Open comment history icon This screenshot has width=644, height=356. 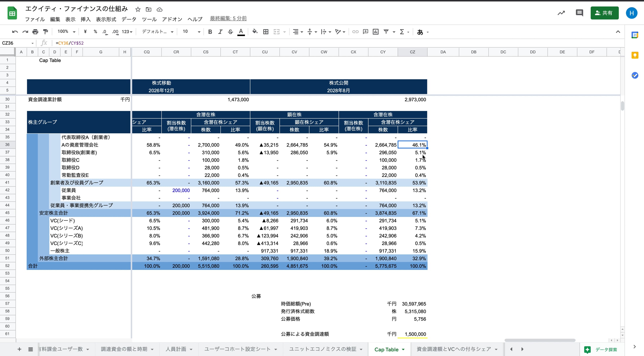click(x=579, y=13)
